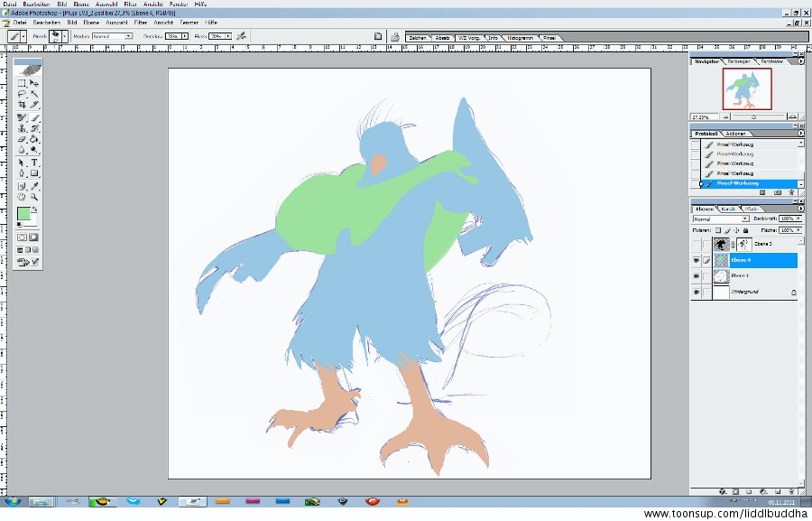This screenshot has width=812, height=521.
Task: Select the Ebene 1 layer thumbnail
Action: [x=722, y=276]
